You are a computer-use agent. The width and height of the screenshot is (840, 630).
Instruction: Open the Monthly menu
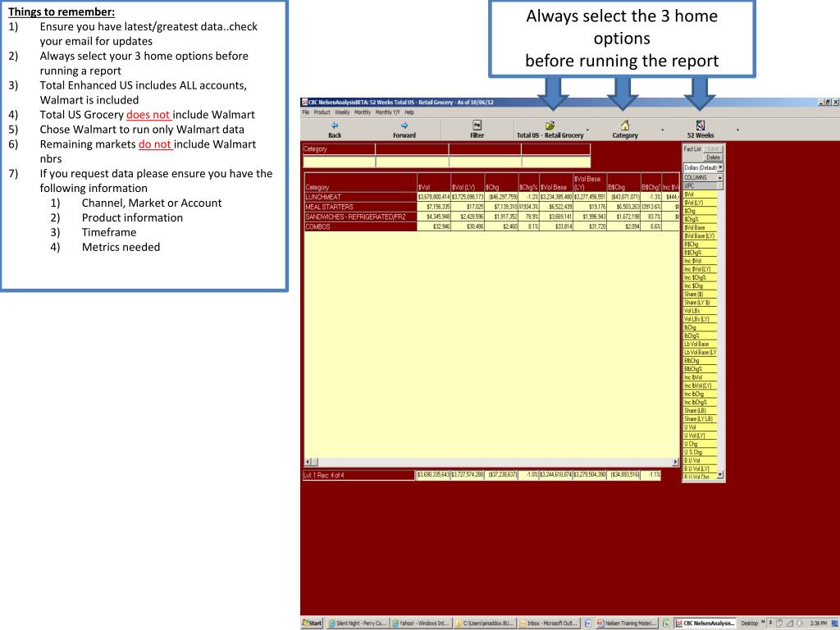(363, 112)
